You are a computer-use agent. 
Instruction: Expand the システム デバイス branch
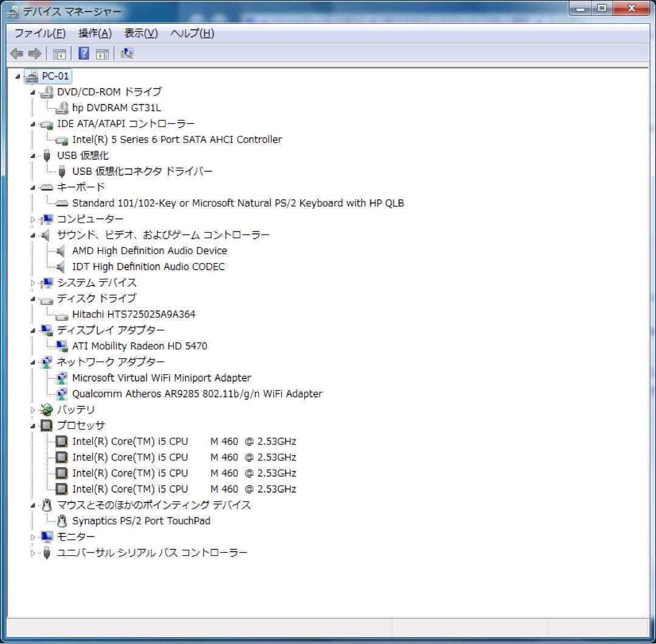[33, 283]
